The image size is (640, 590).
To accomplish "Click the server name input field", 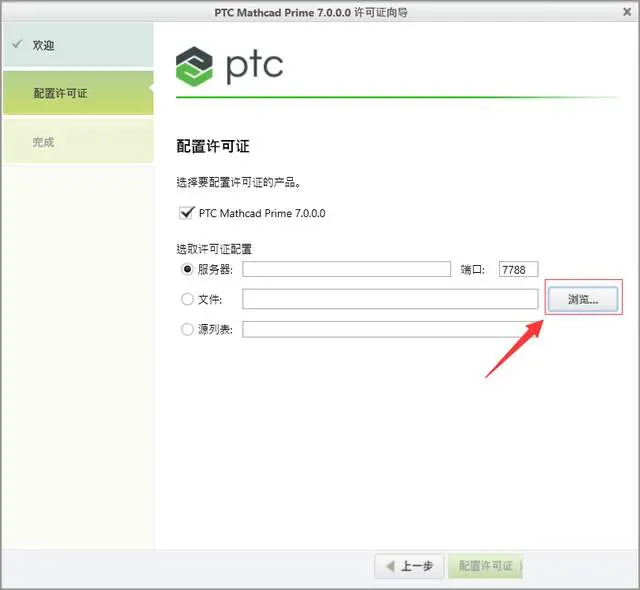I will click(347, 269).
